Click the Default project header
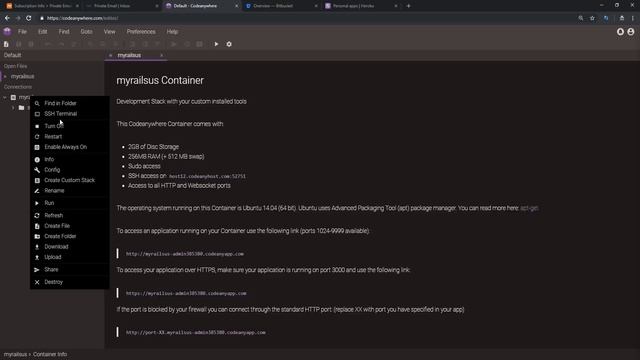The image size is (640, 360). point(12,55)
